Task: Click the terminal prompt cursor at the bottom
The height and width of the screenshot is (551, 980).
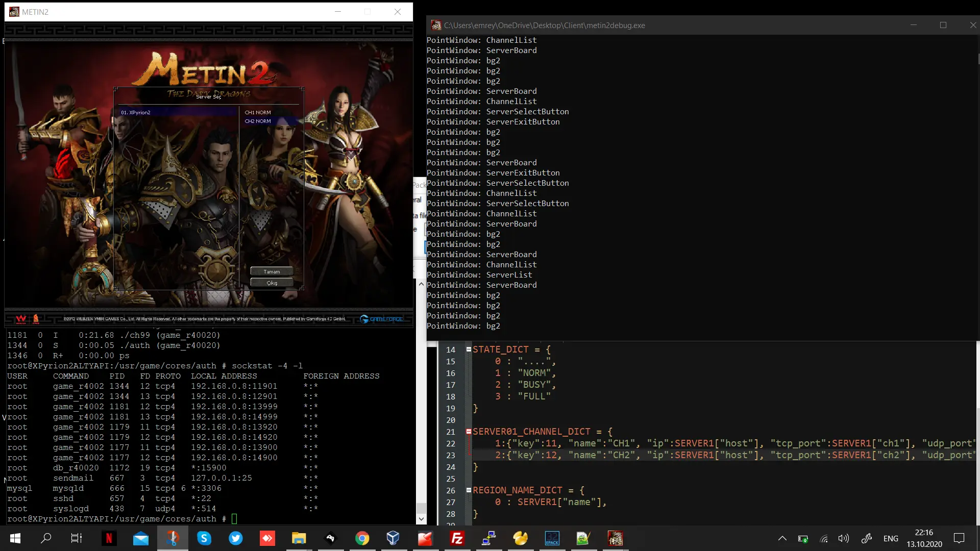Action: pyautogui.click(x=234, y=519)
